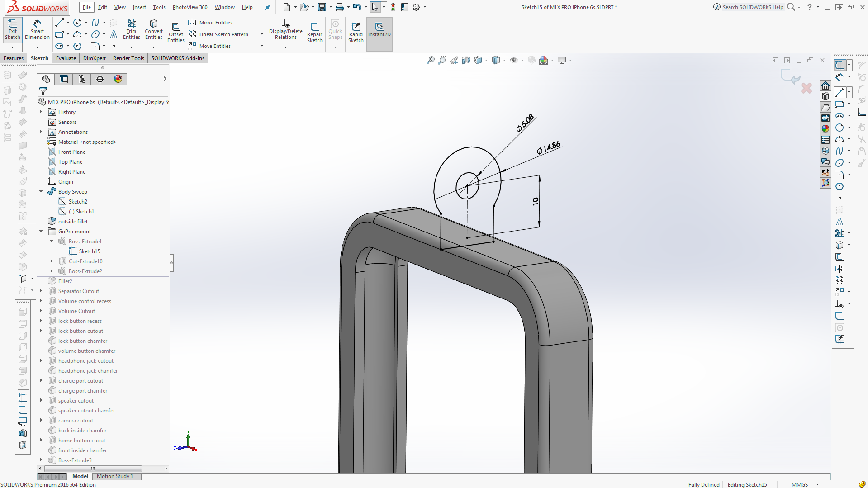The width and height of the screenshot is (868, 488).
Task: Click the Section View icon
Action: [x=466, y=60]
